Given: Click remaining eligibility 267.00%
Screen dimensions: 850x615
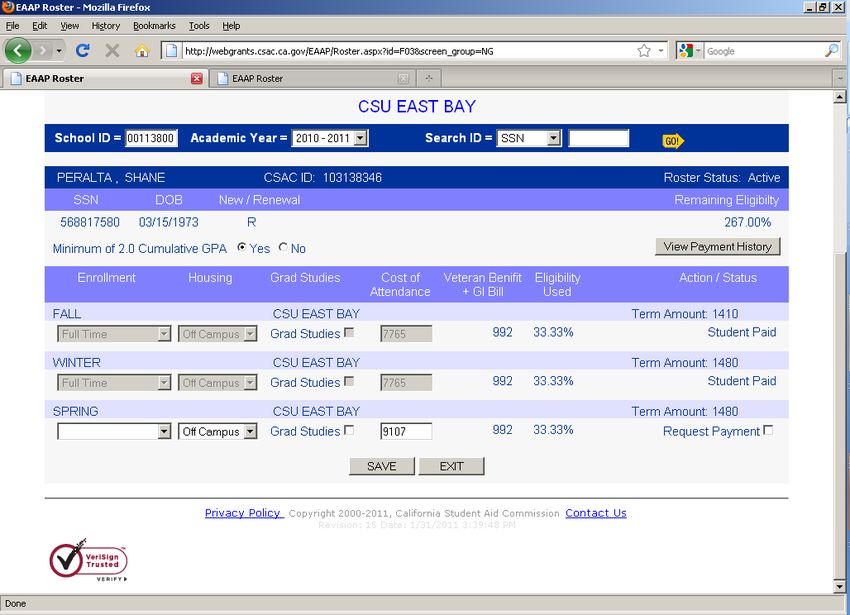Looking at the screenshot, I should 748,222.
